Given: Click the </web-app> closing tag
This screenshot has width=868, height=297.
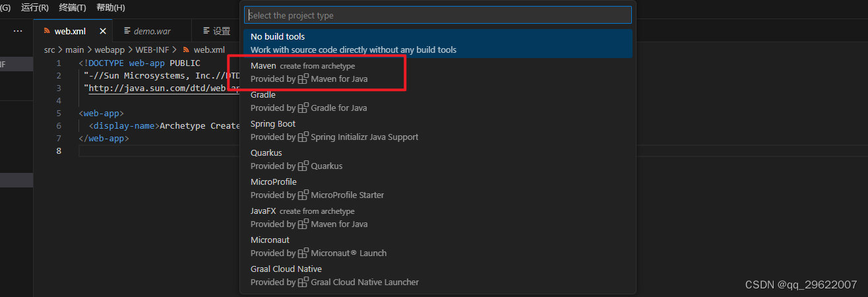Looking at the screenshot, I should point(104,139).
